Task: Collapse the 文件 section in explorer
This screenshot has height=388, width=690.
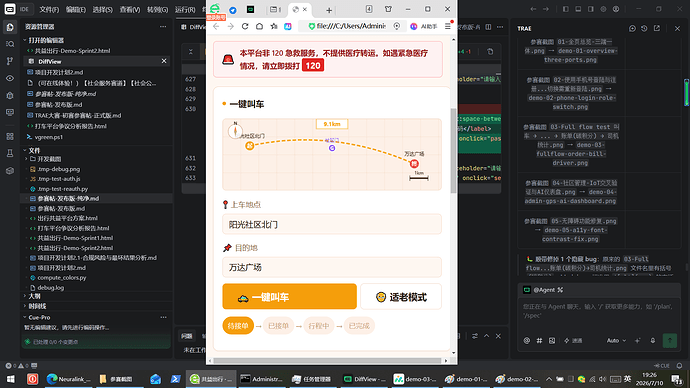Action: [34, 150]
